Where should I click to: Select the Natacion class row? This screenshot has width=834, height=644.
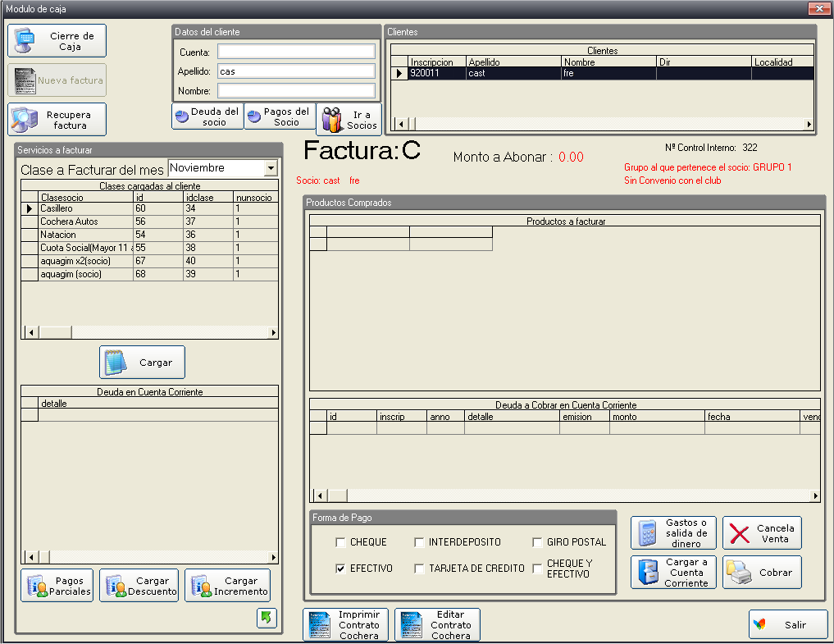click(149, 235)
